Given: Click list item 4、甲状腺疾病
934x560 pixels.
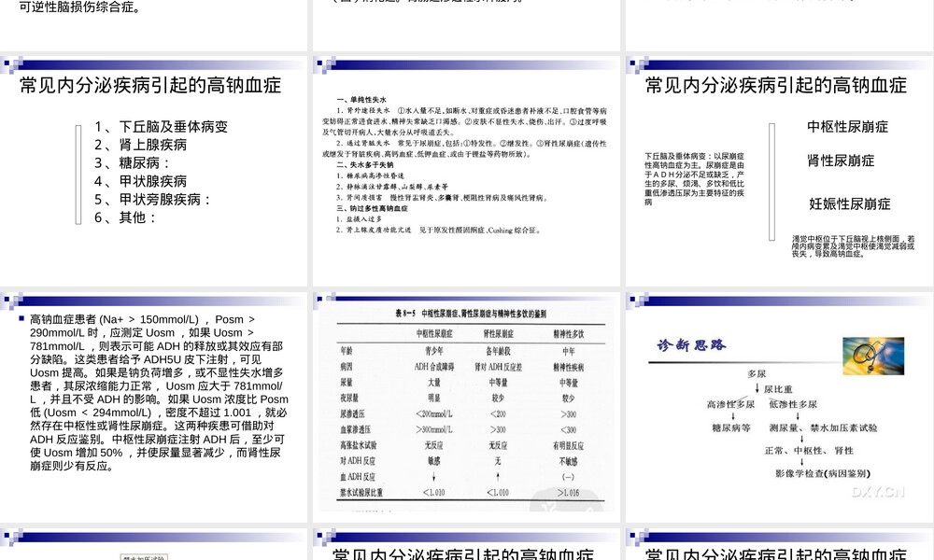Looking at the screenshot, I should [x=141, y=181].
